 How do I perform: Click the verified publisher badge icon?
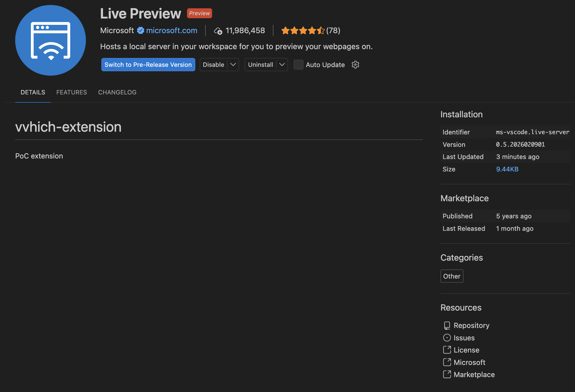141,30
